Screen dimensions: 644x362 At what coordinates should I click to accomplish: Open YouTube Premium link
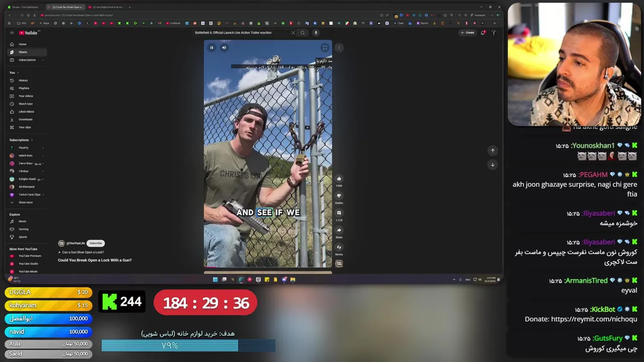coord(28,256)
